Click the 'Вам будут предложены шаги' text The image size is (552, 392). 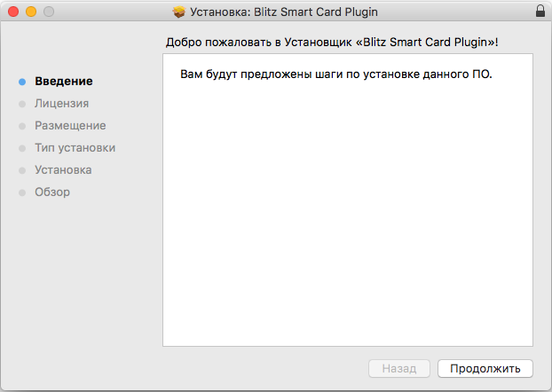click(335, 74)
